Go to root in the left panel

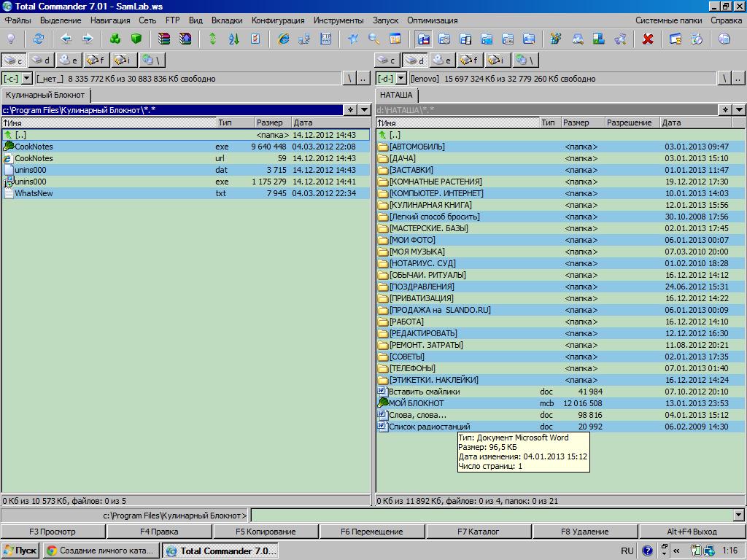349,79
